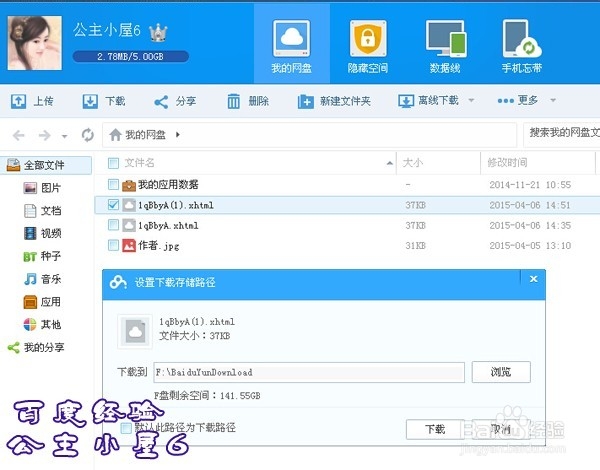Click the user avatar picture

[34, 43]
